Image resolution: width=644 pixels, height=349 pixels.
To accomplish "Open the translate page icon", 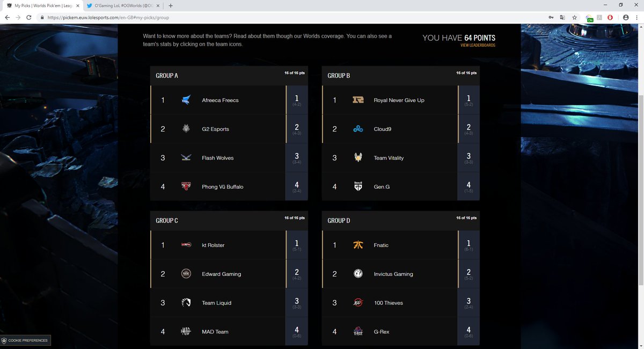I will (x=562, y=17).
